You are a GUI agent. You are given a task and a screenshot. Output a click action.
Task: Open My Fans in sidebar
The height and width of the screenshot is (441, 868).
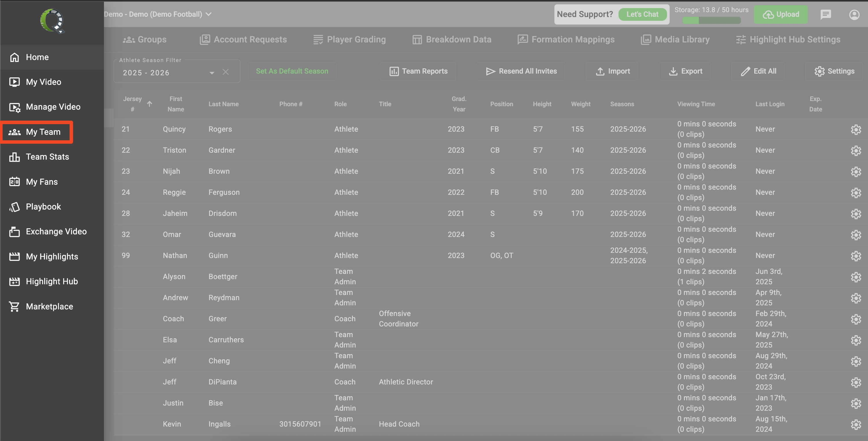point(52,182)
